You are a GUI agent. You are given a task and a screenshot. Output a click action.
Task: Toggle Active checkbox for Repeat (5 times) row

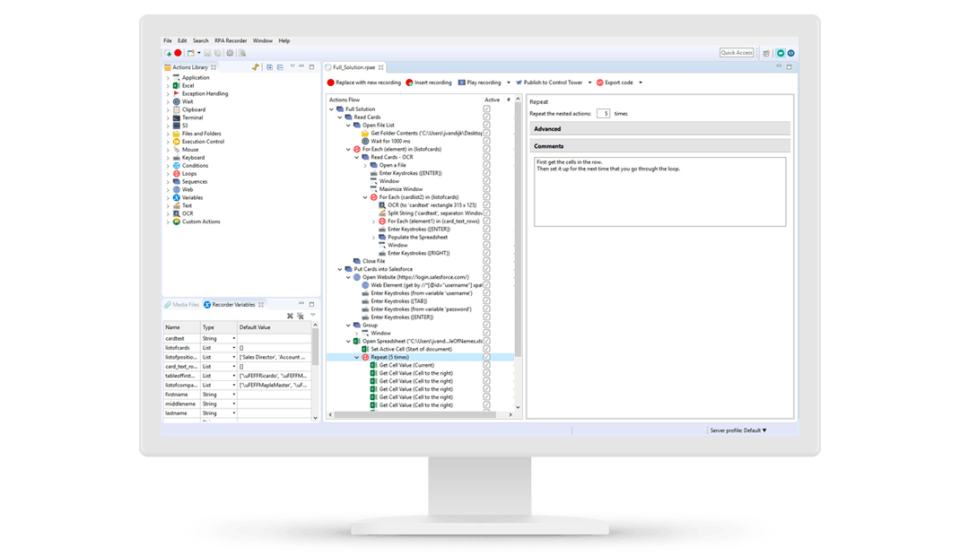tap(487, 357)
